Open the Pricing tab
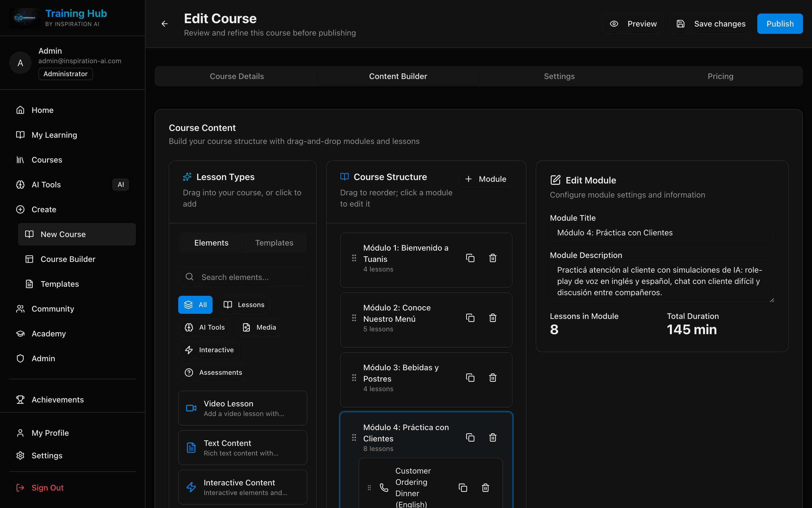Viewport: 812px width, 508px height. (x=720, y=76)
